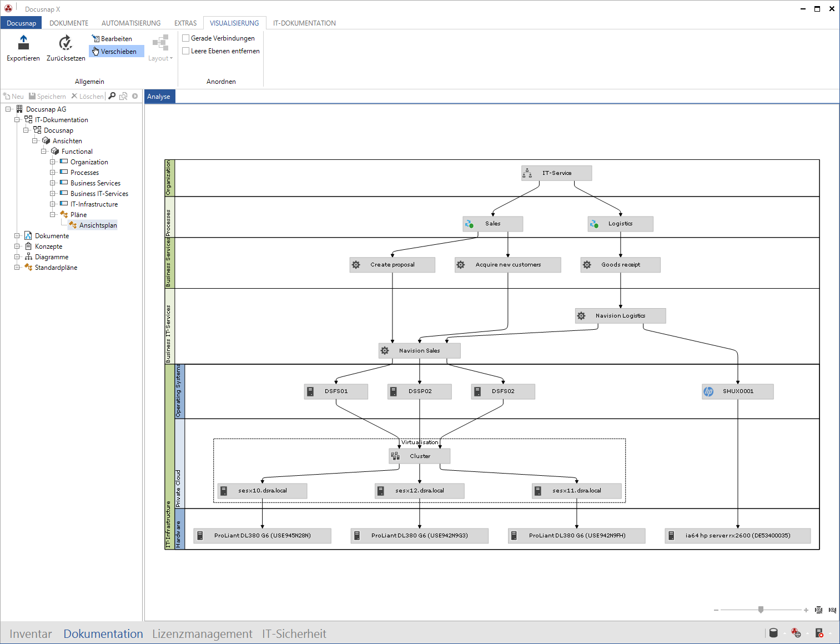This screenshot has width=840, height=644.
Task: Click the Goods receipt gear icon
Action: pos(587,265)
